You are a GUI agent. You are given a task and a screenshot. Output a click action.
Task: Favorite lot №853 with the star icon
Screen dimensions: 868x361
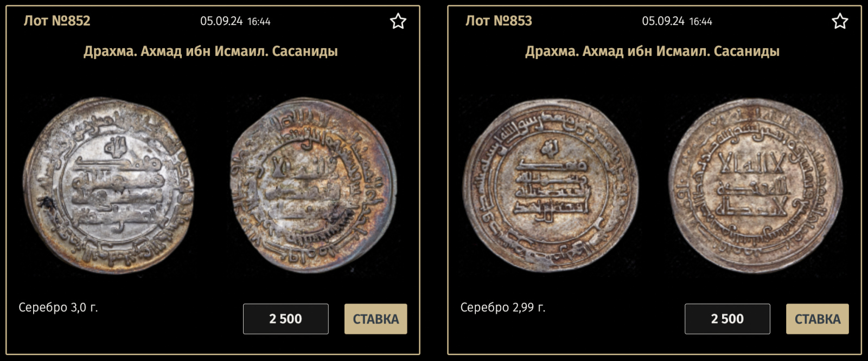pyautogui.click(x=840, y=21)
